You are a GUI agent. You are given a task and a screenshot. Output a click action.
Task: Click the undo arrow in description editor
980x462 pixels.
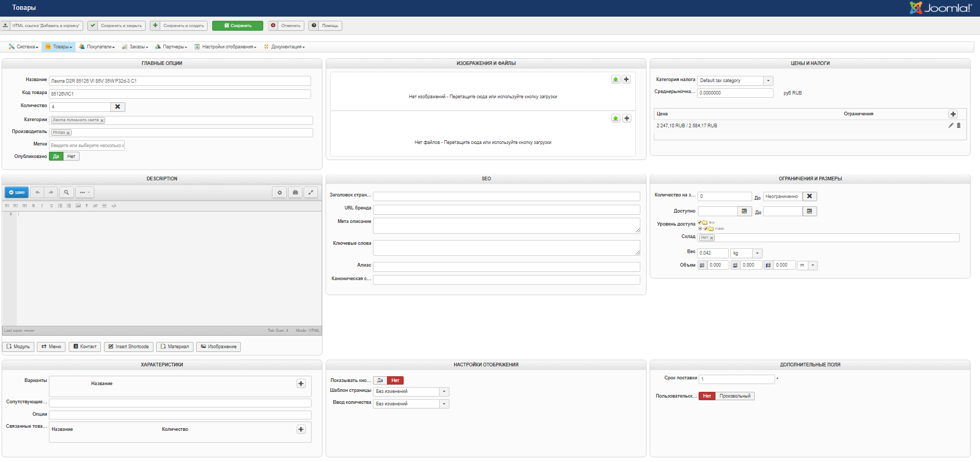pyautogui.click(x=37, y=192)
